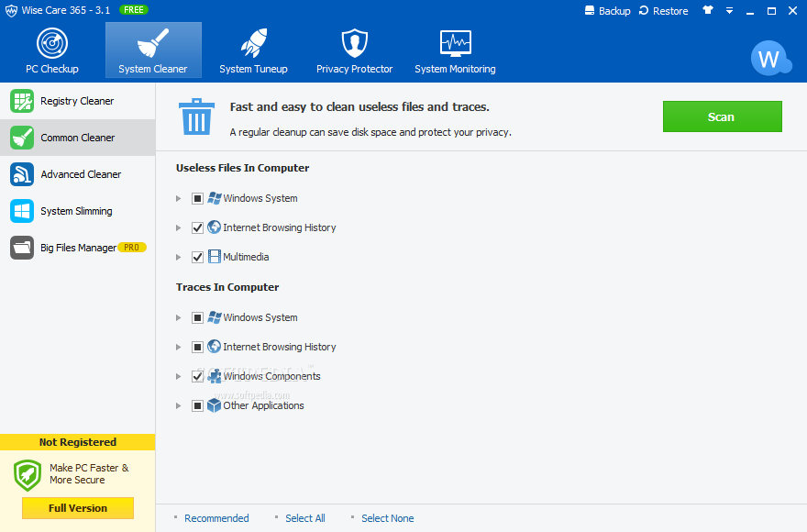Uncheck Internet Browsing History under Useless Files

click(198, 227)
